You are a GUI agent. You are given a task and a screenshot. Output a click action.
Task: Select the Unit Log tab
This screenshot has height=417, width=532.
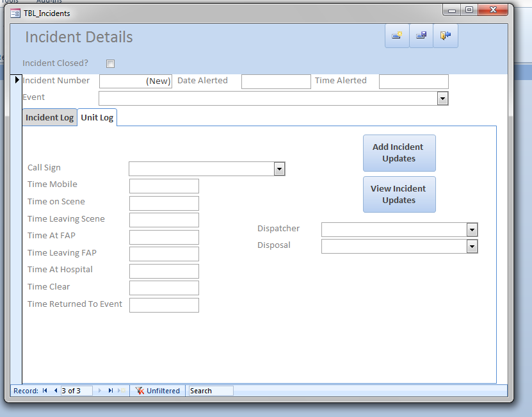tap(97, 117)
